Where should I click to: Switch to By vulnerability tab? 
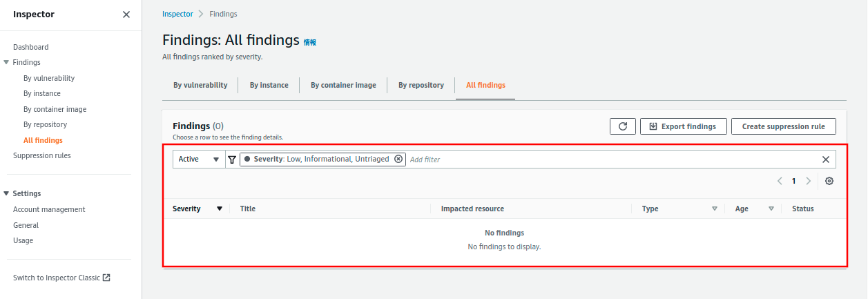pos(200,86)
